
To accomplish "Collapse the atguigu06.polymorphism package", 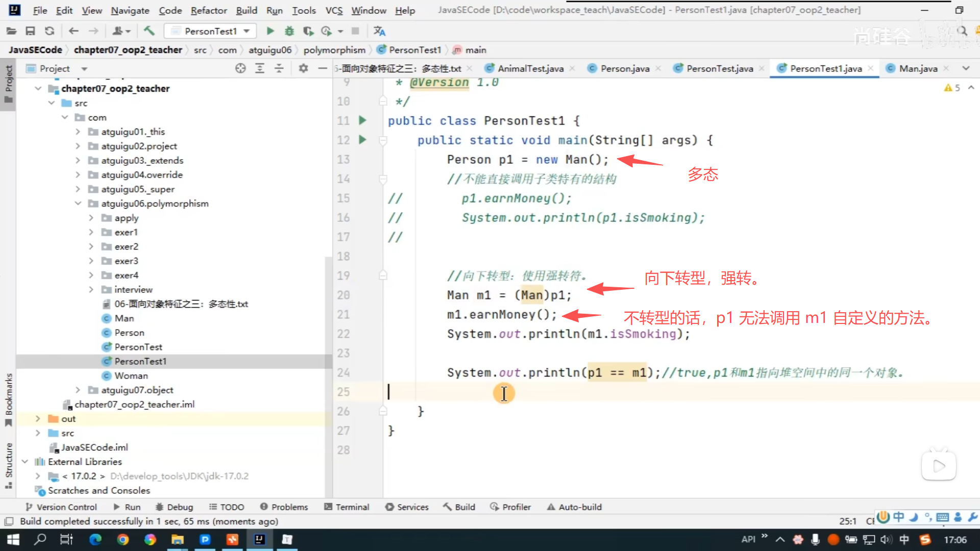I will pyautogui.click(x=78, y=204).
